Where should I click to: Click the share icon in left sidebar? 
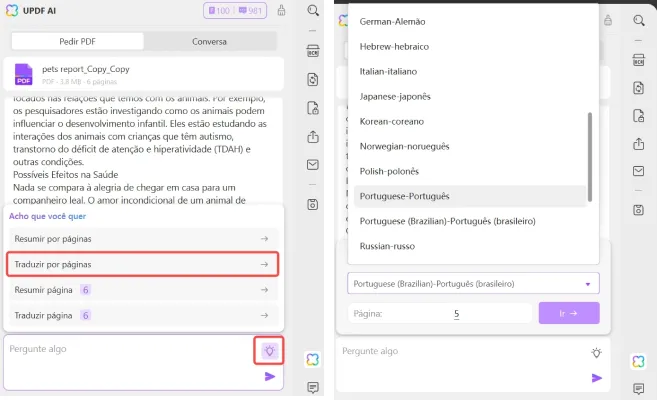point(313,137)
